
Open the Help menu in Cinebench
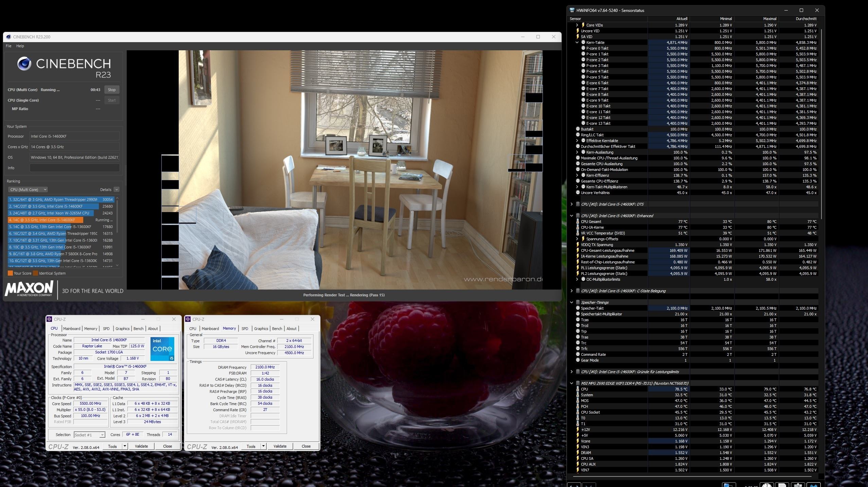tap(20, 46)
